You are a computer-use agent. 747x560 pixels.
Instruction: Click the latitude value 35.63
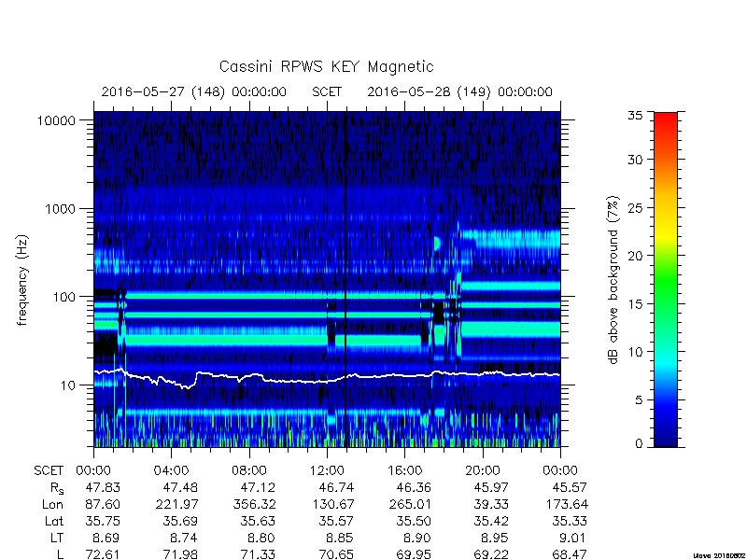[258, 522]
